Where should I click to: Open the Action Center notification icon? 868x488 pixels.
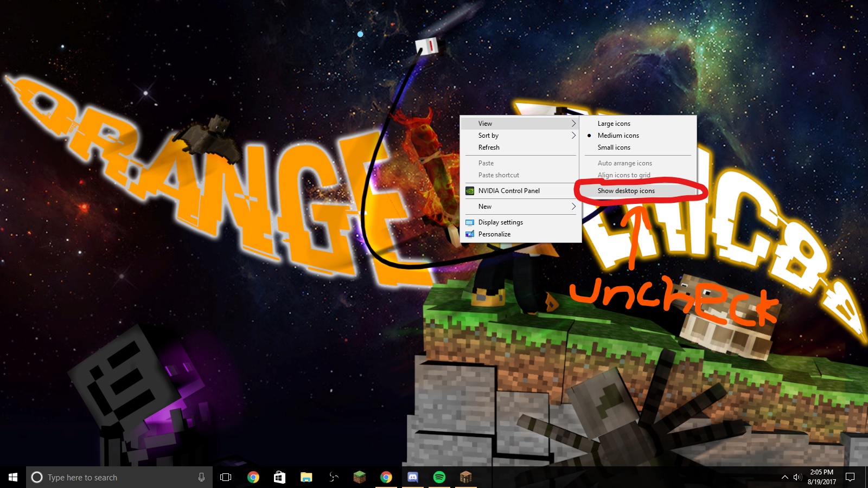click(x=850, y=477)
